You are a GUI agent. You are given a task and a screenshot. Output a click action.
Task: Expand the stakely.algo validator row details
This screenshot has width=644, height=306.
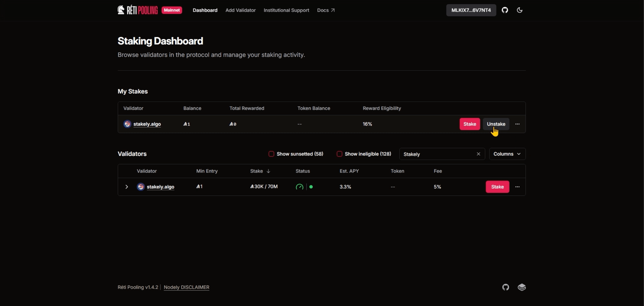click(127, 187)
